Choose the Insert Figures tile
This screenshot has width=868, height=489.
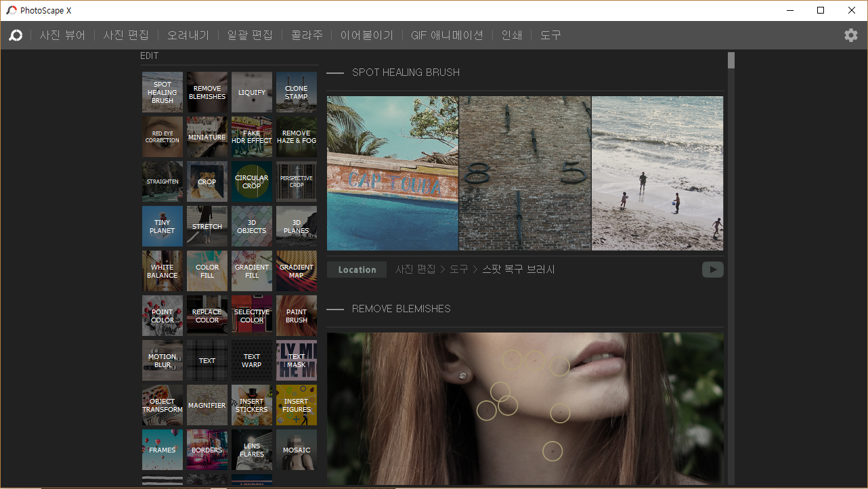point(297,405)
